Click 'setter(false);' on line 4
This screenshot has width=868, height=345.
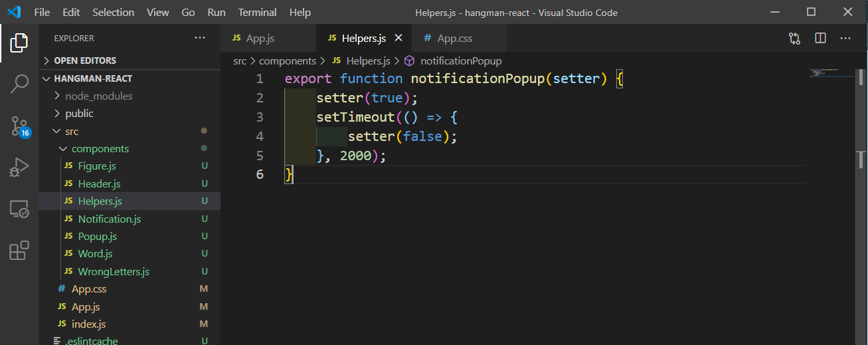[403, 136]
